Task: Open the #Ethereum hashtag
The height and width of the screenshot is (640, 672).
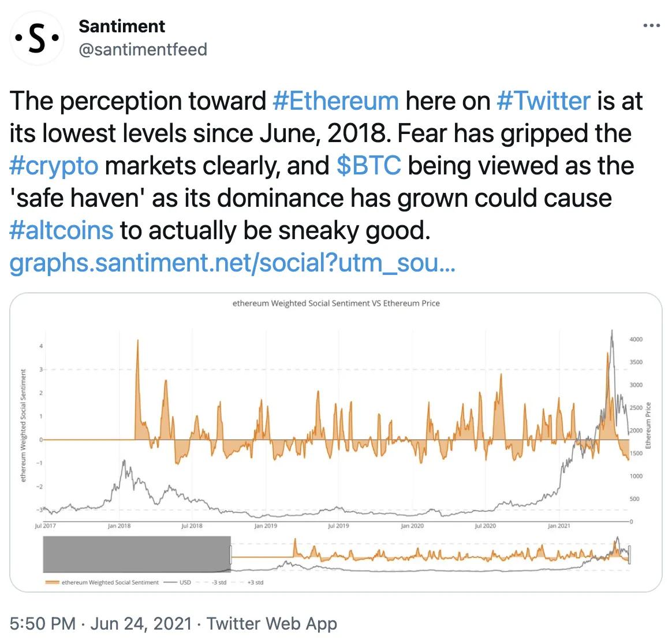Action: point(335,101)
